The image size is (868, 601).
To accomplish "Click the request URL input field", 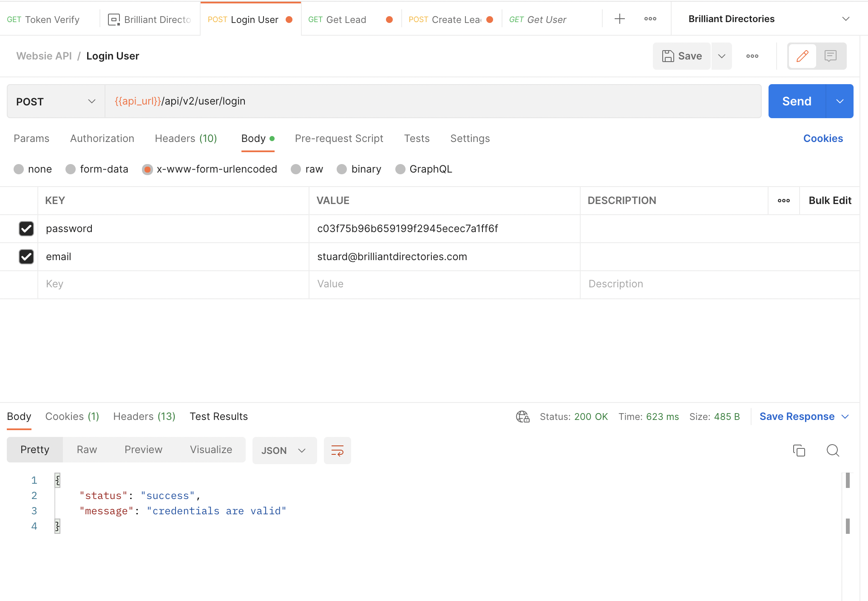I will pyautogui.click(x=433, y=101).
